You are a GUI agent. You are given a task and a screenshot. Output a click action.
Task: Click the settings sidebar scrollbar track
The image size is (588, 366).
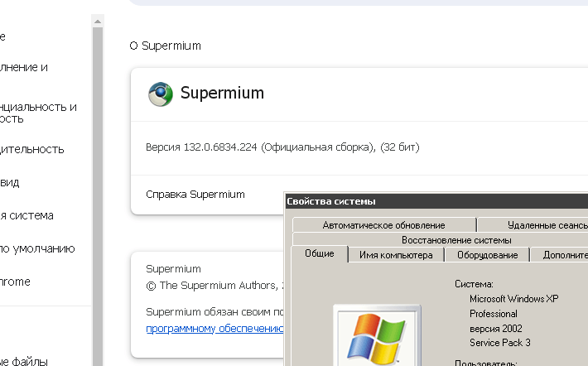(x=98, y=196)
